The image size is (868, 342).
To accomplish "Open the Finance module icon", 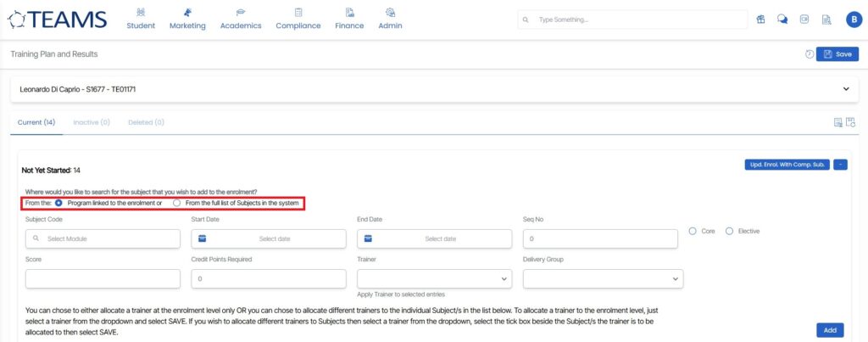I will [x=349, y=13].
